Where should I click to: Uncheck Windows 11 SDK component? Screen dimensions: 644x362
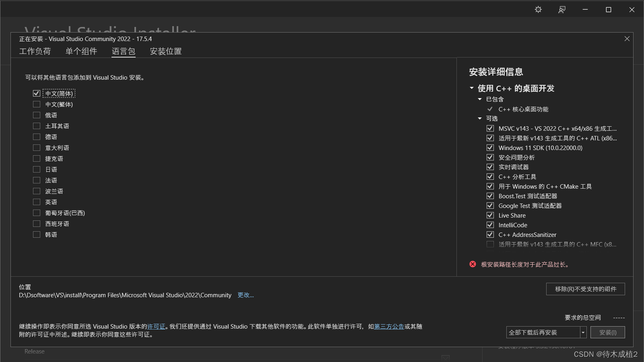click(490, 148)
